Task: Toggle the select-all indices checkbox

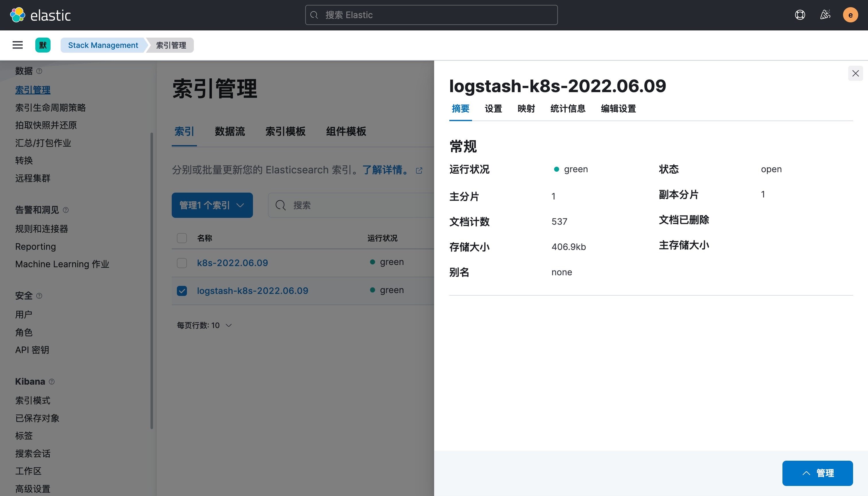Action: (182, 238)
